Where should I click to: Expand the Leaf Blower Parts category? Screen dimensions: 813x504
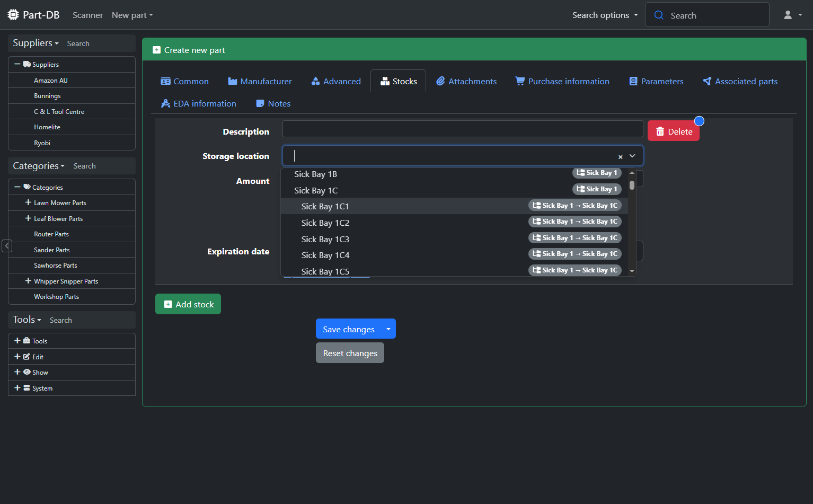coord(28,218)
